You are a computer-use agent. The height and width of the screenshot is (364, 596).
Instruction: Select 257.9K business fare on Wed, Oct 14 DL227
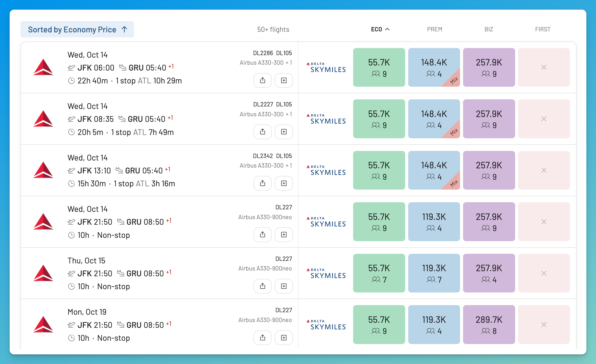489,222
